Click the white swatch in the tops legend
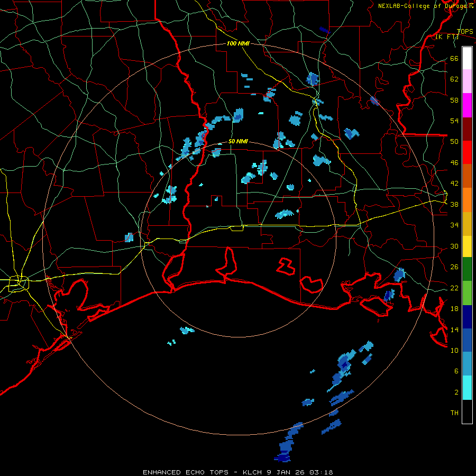The width and height of the screenshot is (476, 476). pyautogui.click(x=467, y=58)
